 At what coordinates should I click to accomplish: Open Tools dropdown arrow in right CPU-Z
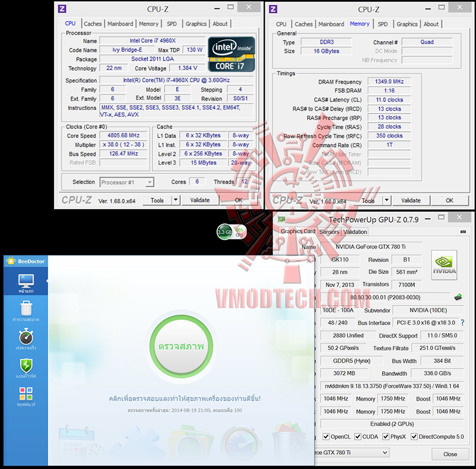386,200
